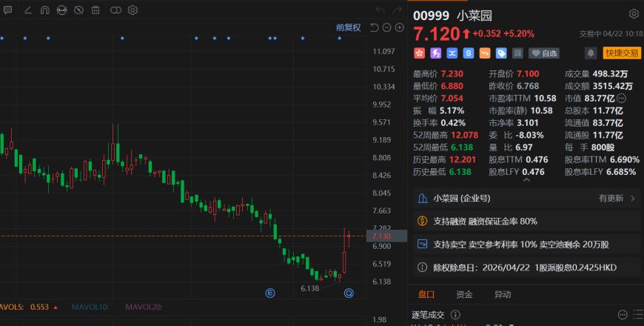Open the grey notes document icon

pos(518,53)
